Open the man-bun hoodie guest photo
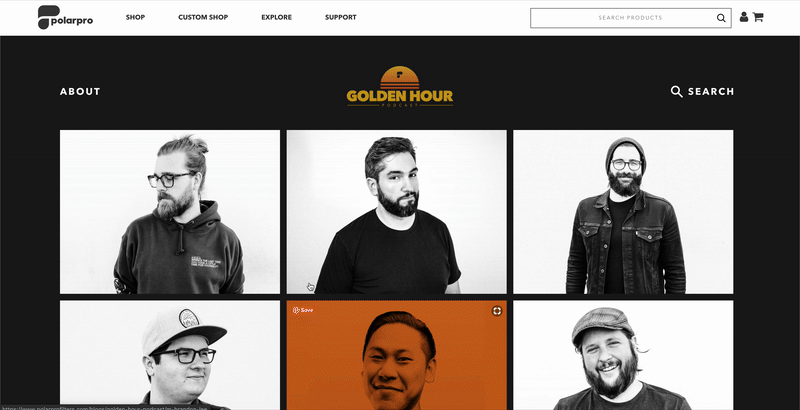The image size is (800, 410). (x=170, y=212)
